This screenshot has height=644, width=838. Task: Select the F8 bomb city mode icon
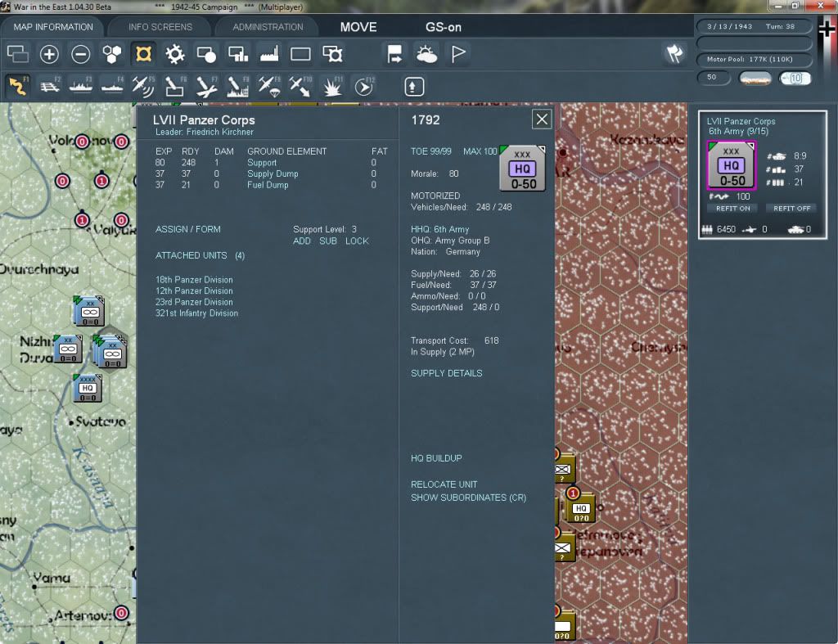click(x=238, y=86)
